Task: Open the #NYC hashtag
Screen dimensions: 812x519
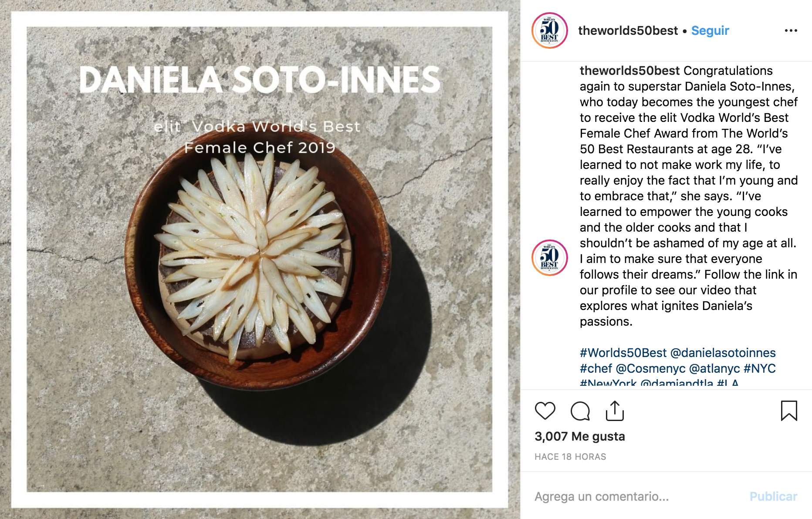Action: coord(760,368)
